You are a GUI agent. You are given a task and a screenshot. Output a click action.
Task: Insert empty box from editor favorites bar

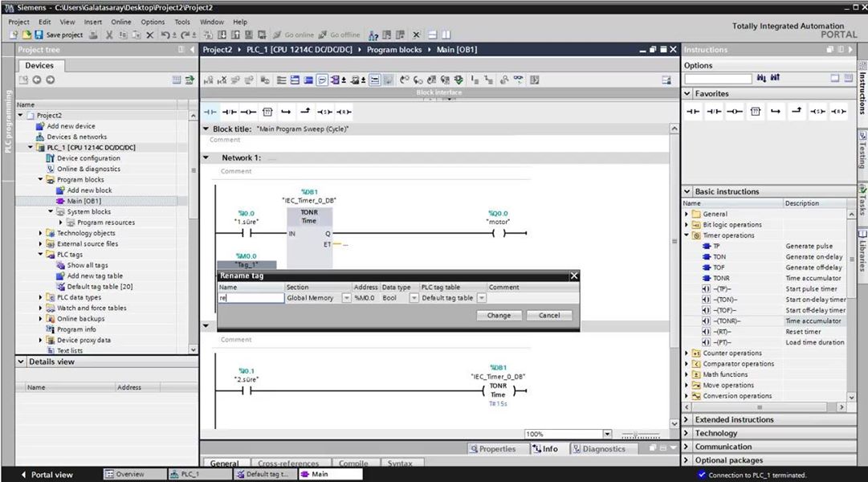tap(267, 112)
